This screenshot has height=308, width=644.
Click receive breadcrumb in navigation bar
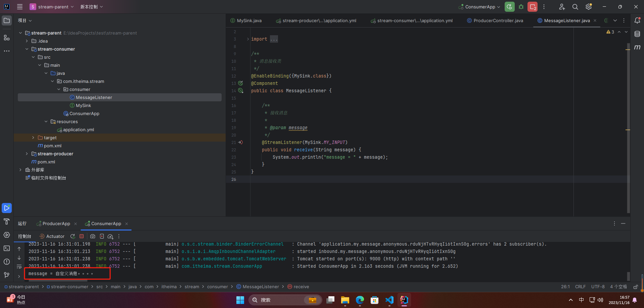click(298, 287)
